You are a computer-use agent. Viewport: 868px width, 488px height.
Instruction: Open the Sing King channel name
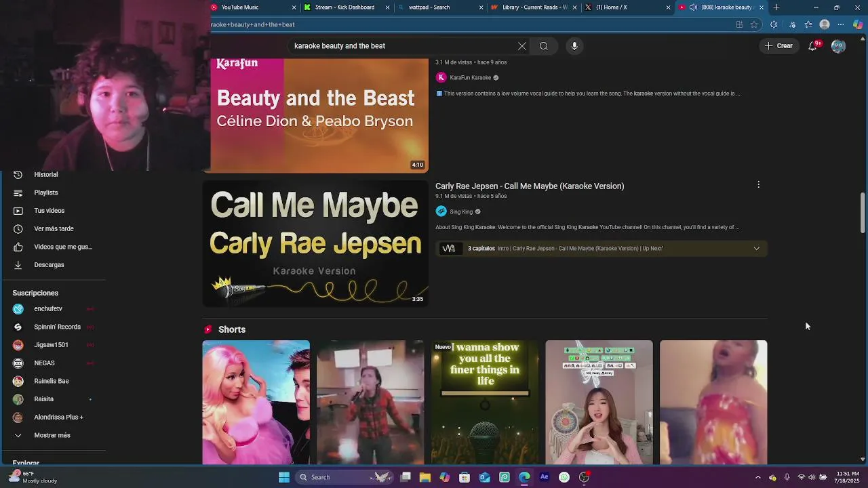[x=461, y=211]
